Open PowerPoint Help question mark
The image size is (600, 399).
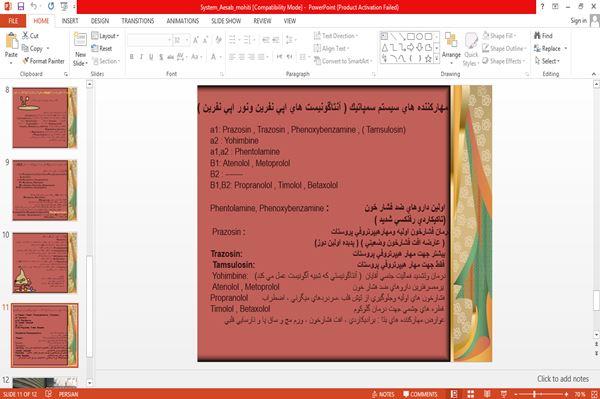542,7
